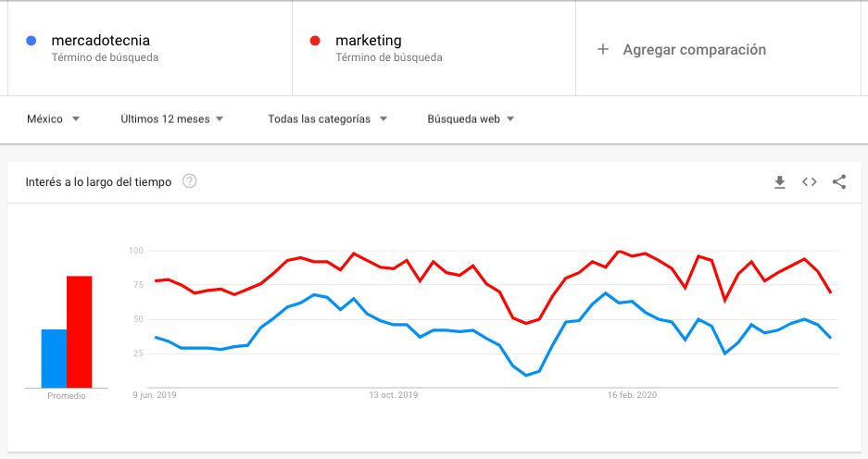This screenshot has height=459, width=868.
Task: Click the 16 feb. 2020 date on the timeline
Action: tap(632, 395)
